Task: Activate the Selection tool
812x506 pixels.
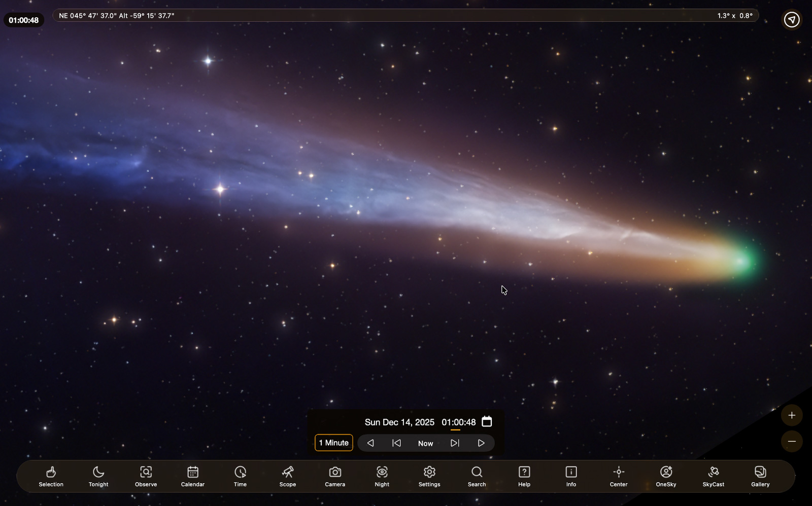Action: tap(51, 477)
